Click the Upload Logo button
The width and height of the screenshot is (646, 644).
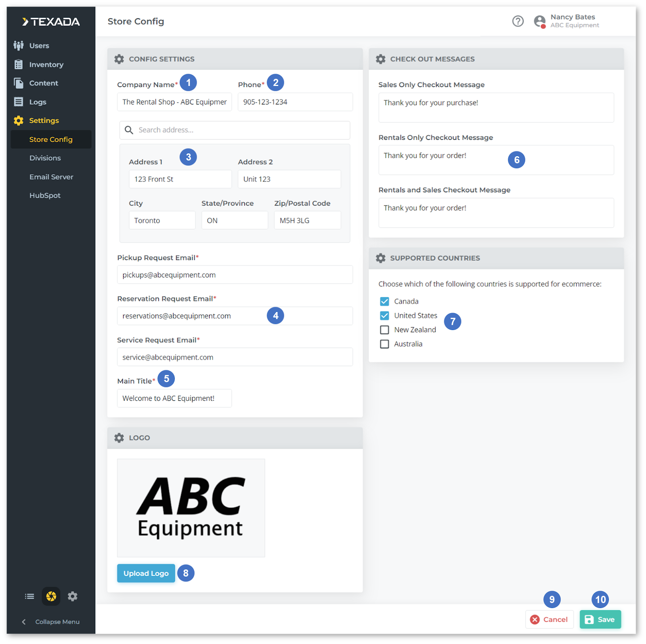[x=146, y=573]
